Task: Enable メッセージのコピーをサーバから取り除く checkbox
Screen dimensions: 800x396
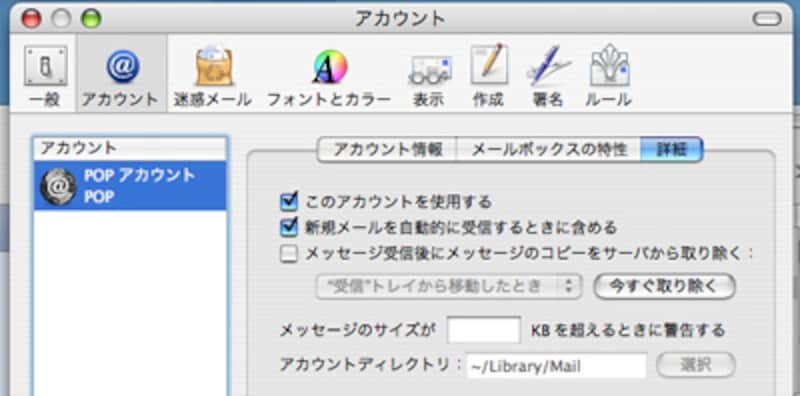Action: (x=289, y=254)
